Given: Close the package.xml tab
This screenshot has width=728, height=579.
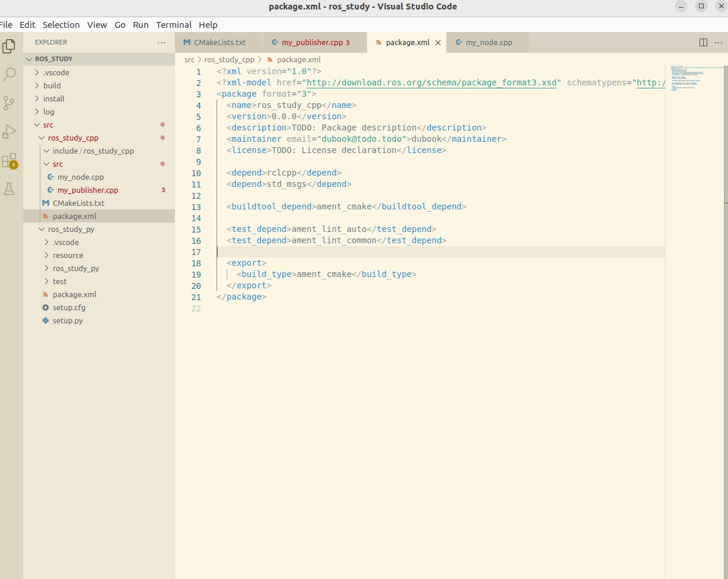Looking at the screenshot, I should (x=438, y=43).
